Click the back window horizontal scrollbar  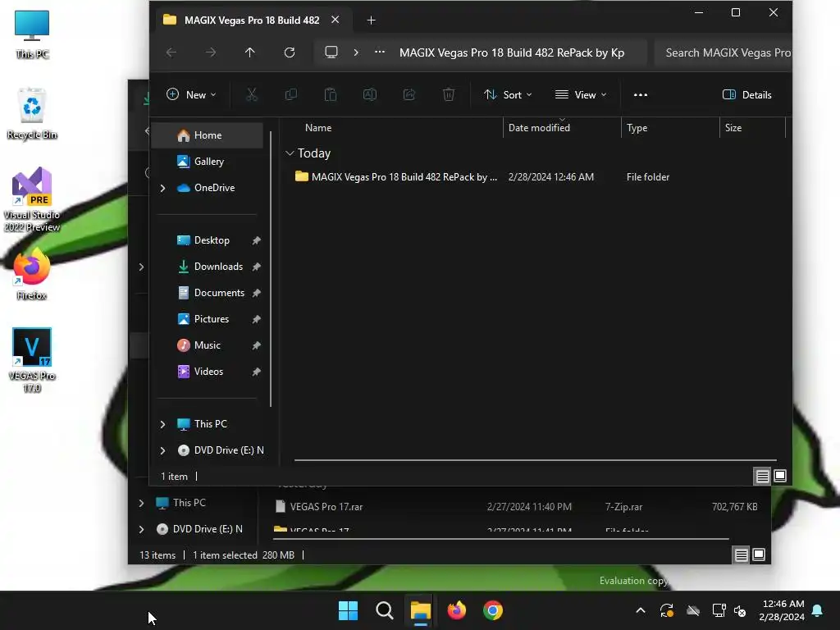(x=501, y=539)
